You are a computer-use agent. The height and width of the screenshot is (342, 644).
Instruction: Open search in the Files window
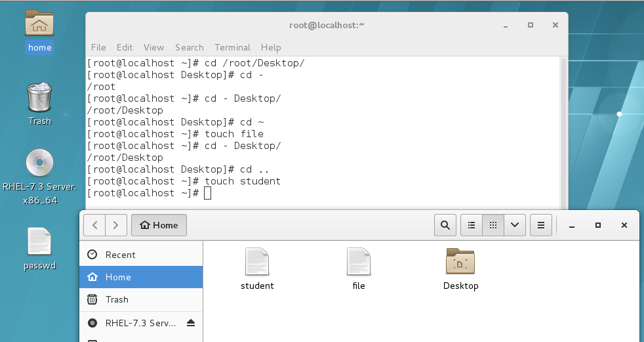[x=445, y=225]
